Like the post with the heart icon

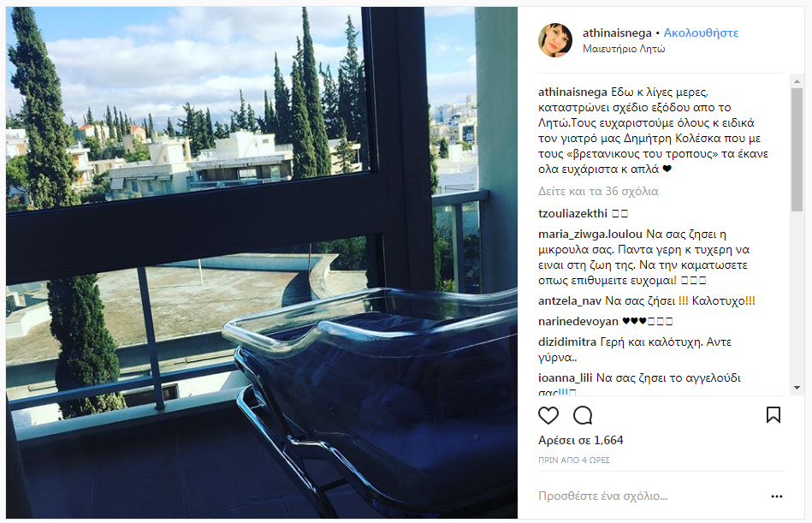pos(548,415)
